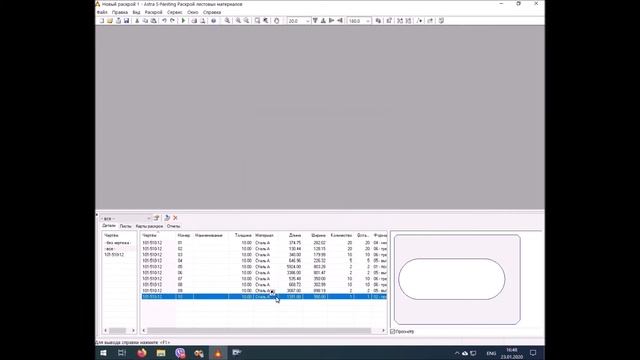This screenshot has height=360, width=640.
Task: Click the Open folder toolbar icon
Action: pyautogui.click(x=110, y=20)
